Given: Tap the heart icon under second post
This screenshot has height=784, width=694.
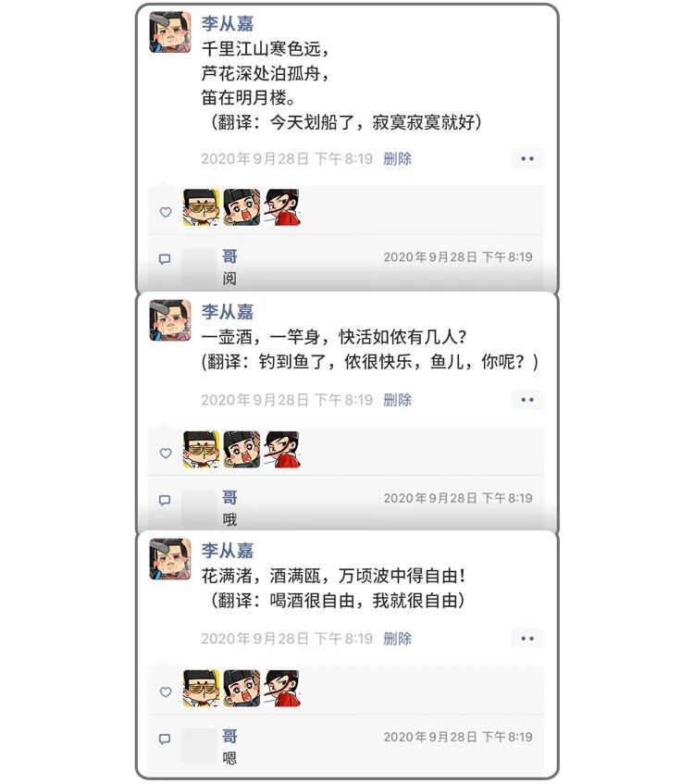Looking at the screenshot, I should (x=166, y=453).
